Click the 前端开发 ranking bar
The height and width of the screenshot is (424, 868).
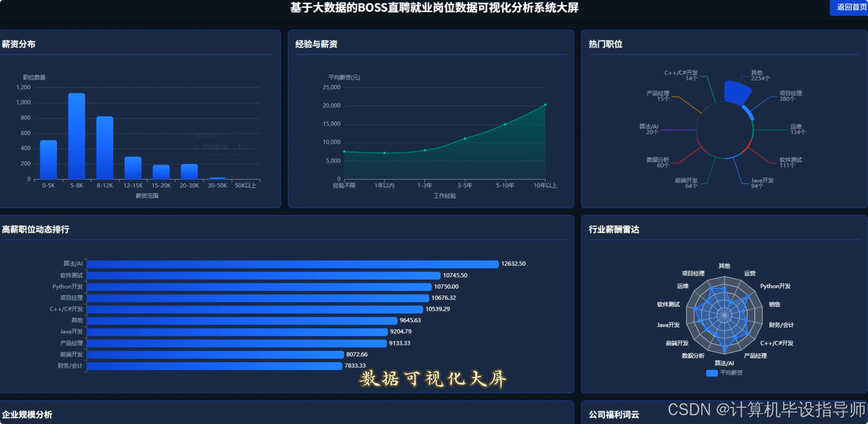pos(215,355)
